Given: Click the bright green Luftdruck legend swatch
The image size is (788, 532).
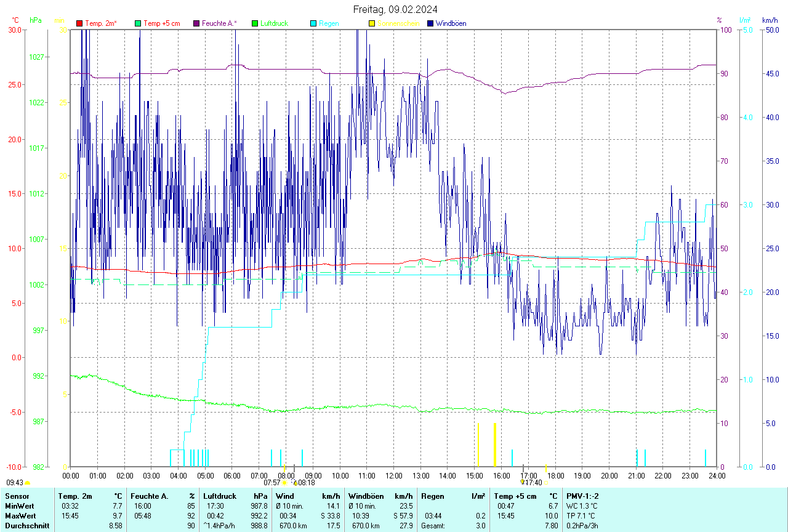Looking at the screenshot, I should tap(255, 23).
